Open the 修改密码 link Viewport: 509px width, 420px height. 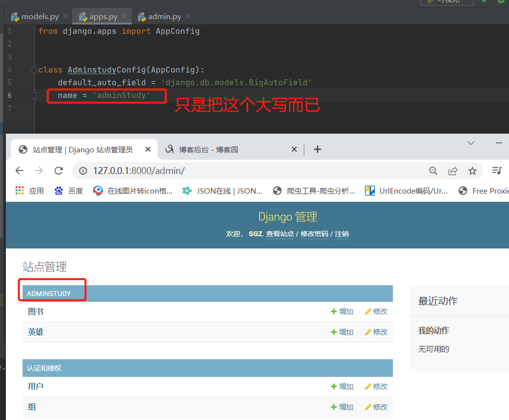click(314, 234)
